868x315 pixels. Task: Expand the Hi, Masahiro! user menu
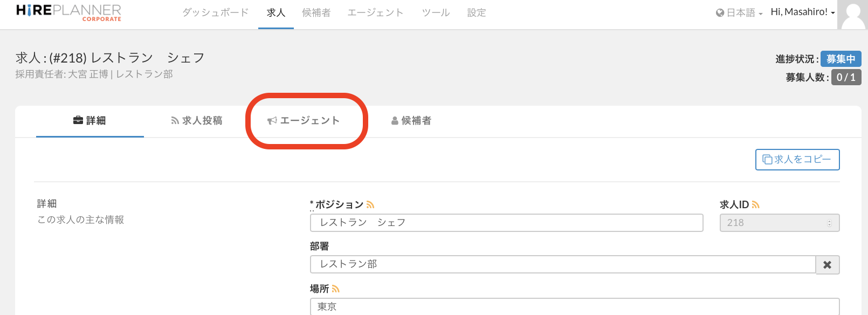802,12
